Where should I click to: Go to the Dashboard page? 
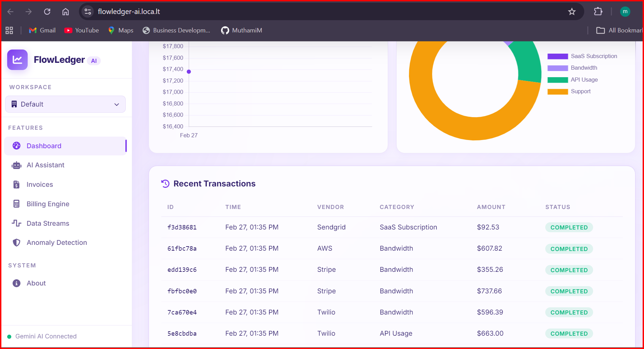(65, 146)
